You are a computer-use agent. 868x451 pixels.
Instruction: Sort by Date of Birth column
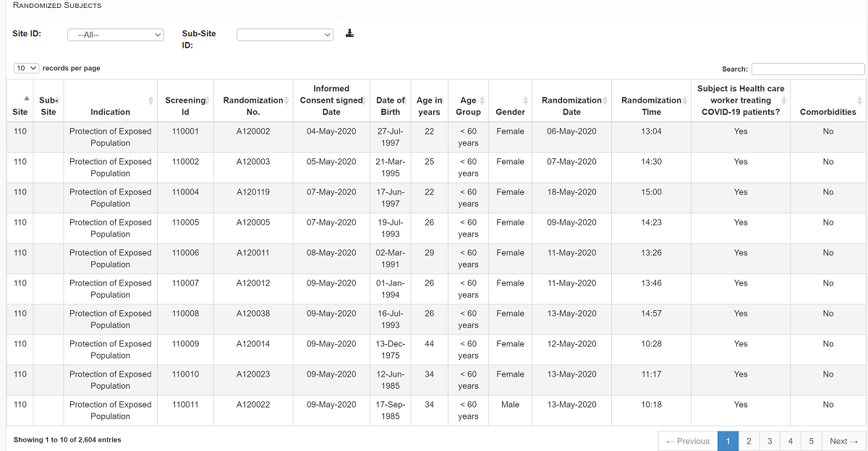(x=390, y=106)
